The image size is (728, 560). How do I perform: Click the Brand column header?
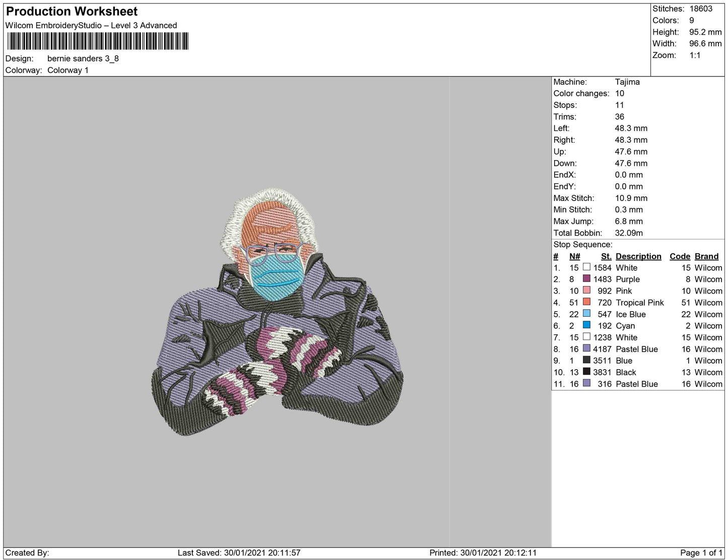pos(706,256)
